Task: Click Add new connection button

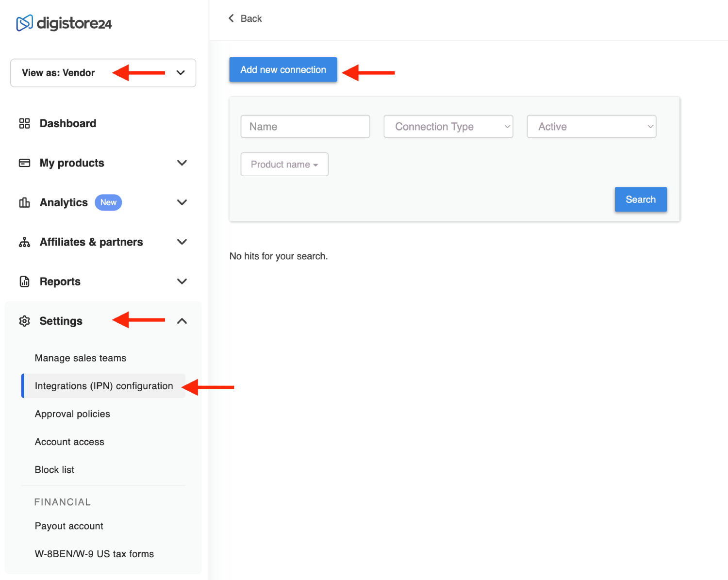Action: [283, 70]
